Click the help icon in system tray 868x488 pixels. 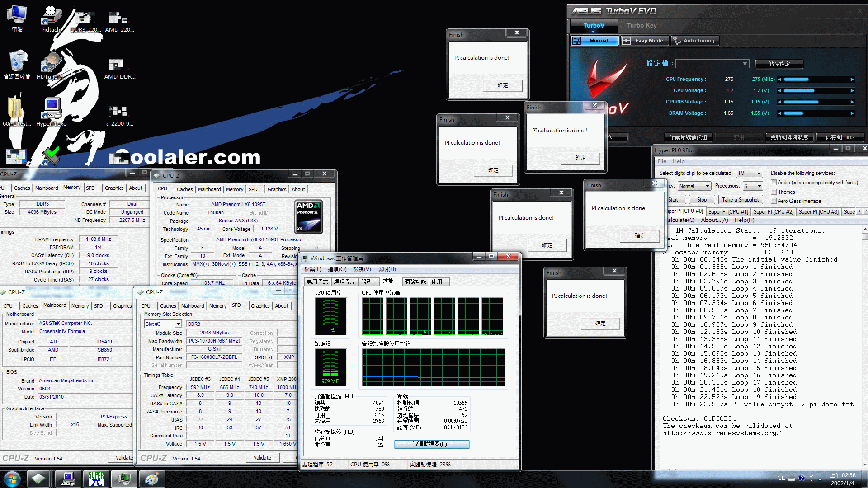pos(802,478)
